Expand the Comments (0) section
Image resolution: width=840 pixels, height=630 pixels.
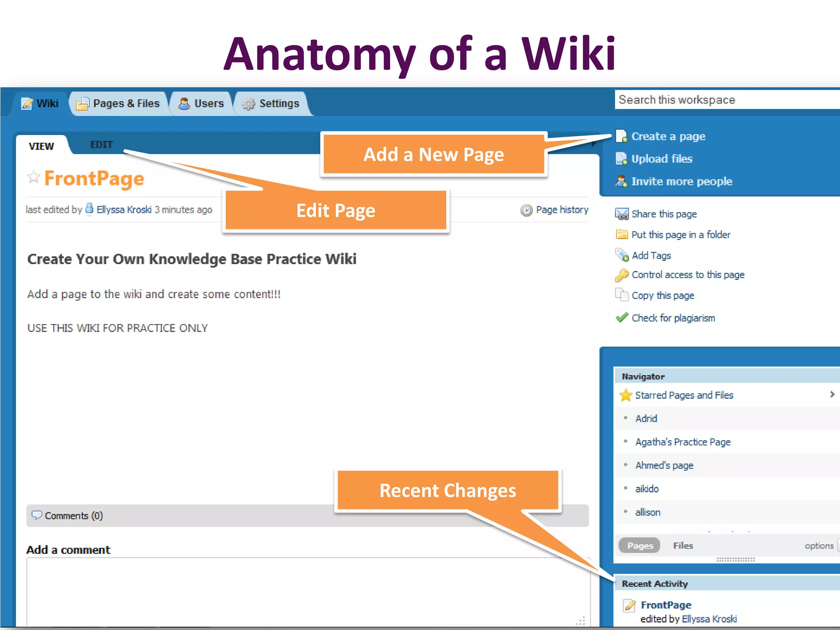pos(73,516)
